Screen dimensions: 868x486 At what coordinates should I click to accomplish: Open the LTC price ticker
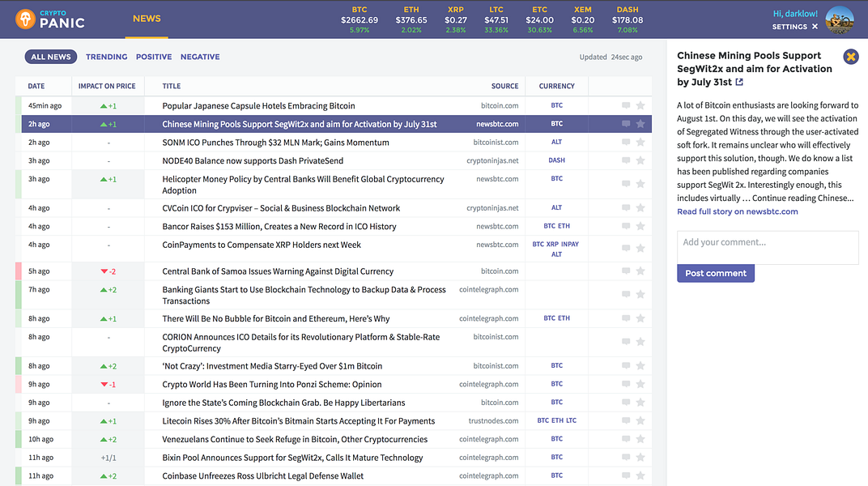click(496, 19)
